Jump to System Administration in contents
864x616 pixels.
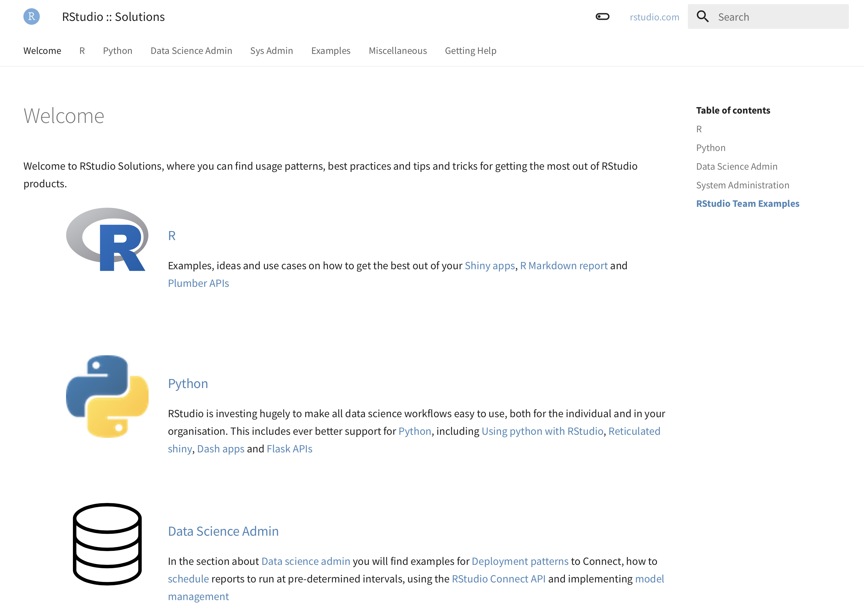742,185
